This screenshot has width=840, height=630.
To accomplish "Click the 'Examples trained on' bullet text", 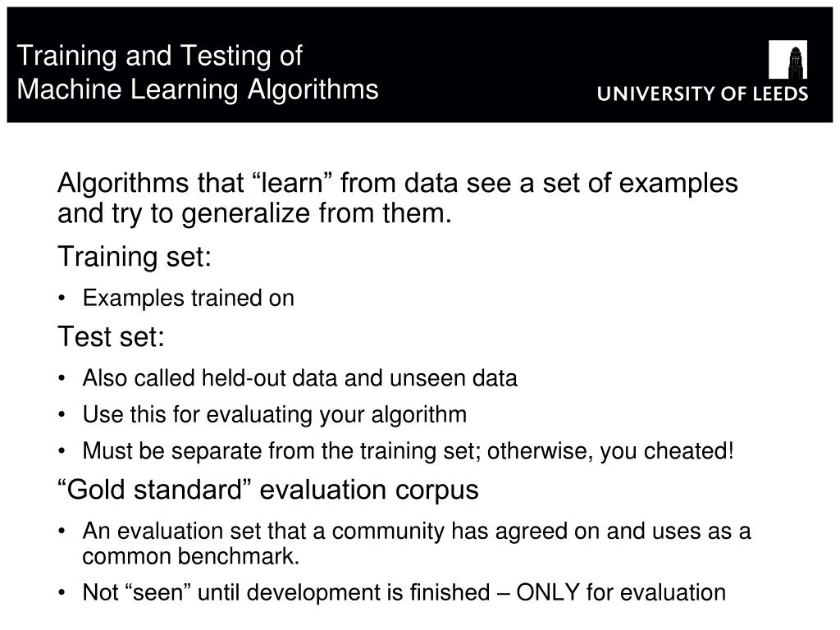I will pos(189,298).
